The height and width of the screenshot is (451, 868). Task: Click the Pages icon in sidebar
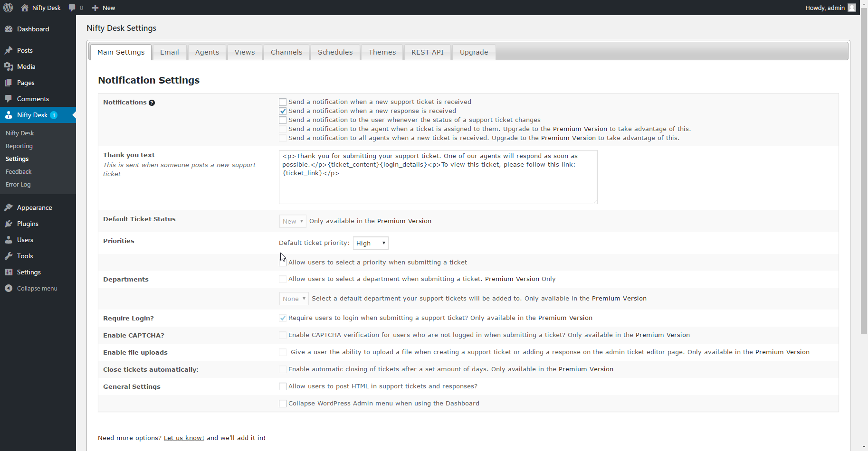point(9,83)
